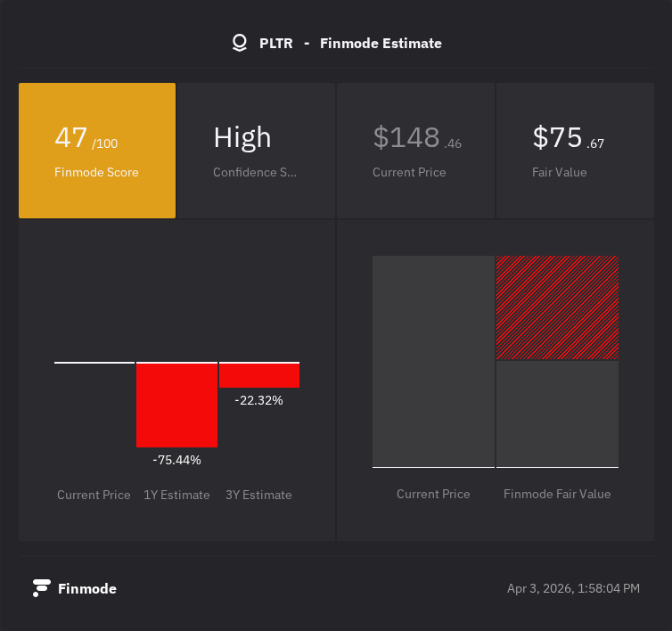Click the 'Current Price' axis label in left chart
672x631 pixels.
point(94,496)
